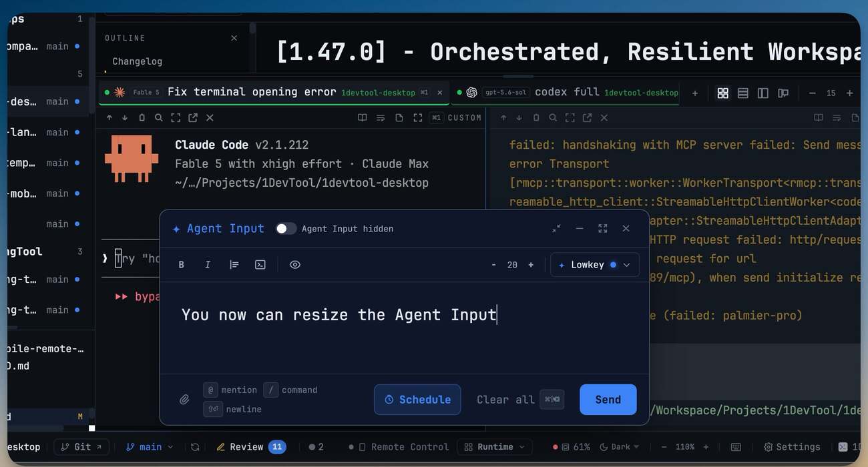This screenshot has height=467, width=868.
Task: Toggle the Agent Input hidden switch
Action: click(286, 229)
